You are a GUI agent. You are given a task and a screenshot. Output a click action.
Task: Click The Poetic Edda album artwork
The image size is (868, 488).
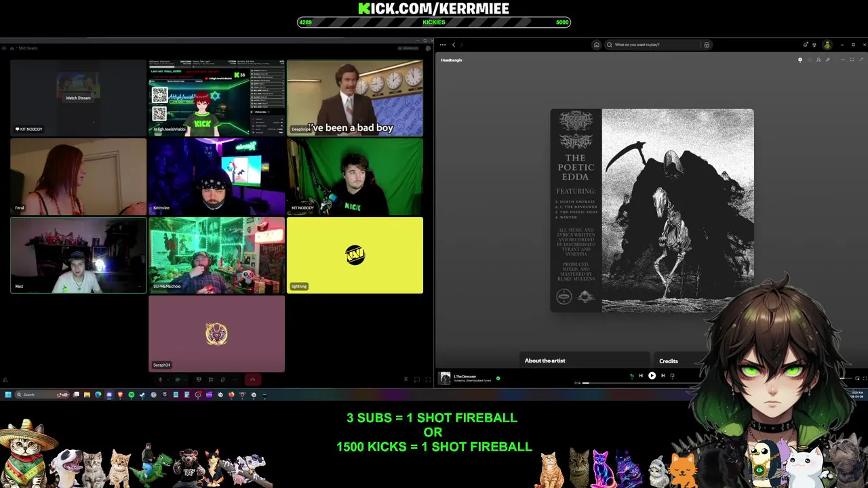coord(652,211)
